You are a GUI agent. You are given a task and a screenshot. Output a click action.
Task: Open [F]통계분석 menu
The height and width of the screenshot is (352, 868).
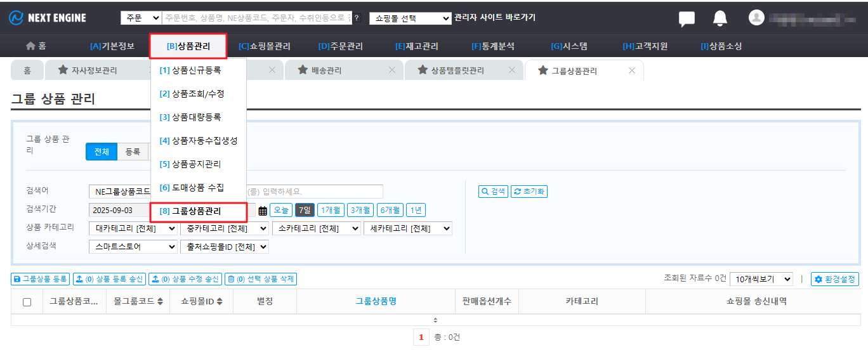[x=493, y=46]
